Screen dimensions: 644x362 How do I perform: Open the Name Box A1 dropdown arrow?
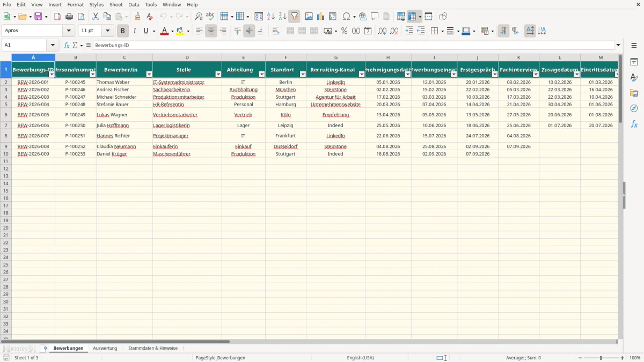pyautogui.click(x=53, y=45)
